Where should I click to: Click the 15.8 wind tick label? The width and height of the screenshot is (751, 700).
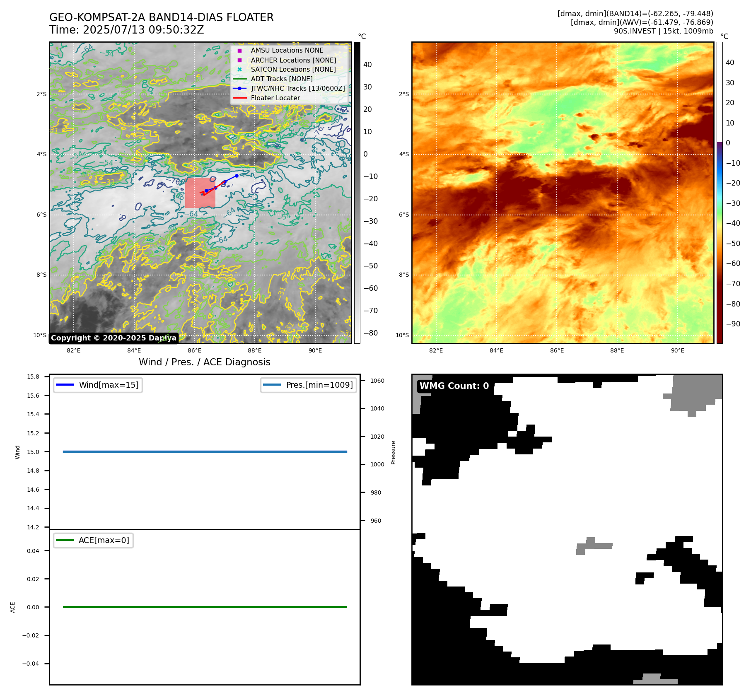pos(33,377)
